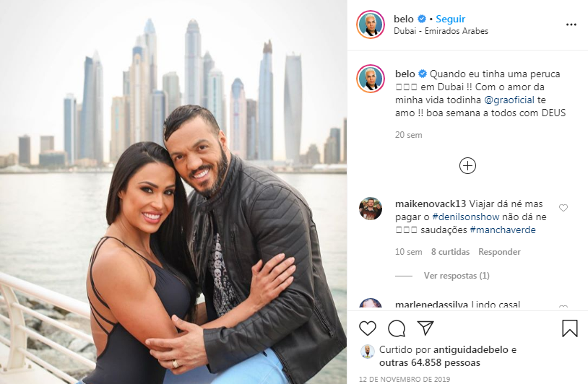The width and height of the screenshot is (588, 384).
Task: Open antiguidadebelo profile from likes
Action: tap(471, 350)
